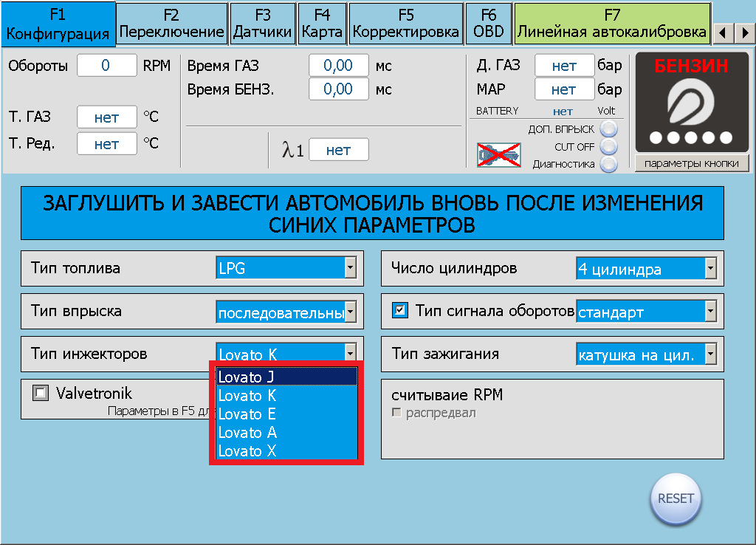
Task: Enable the Valvetronik checkbox
Action: tap(41, 393)
